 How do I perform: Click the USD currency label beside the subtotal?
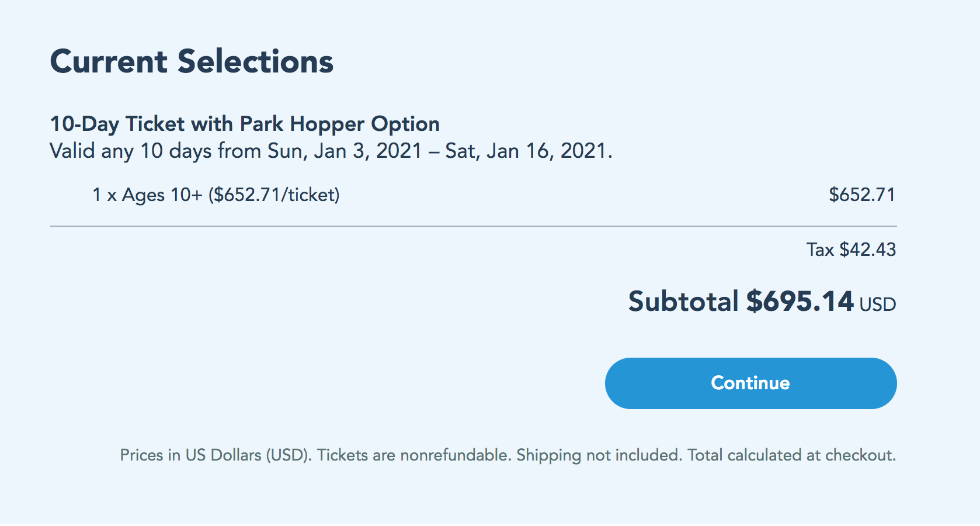tap(878, 304)
